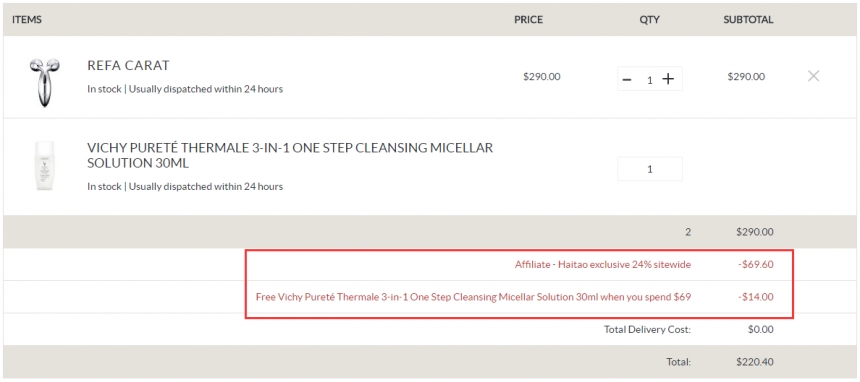Click the PRICE column header

tap(528, 20)
